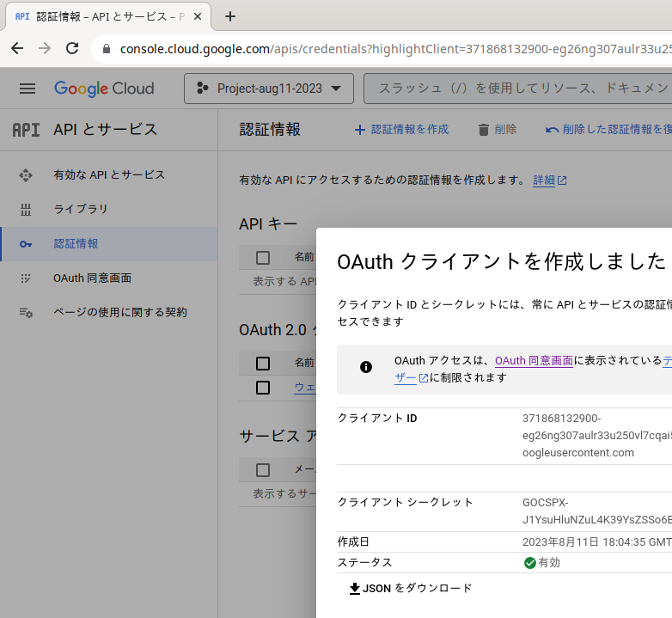The height and width of the screenshot is (618, 672).
Task: Reload the page with the refresh icon
Action: [72, 48]
